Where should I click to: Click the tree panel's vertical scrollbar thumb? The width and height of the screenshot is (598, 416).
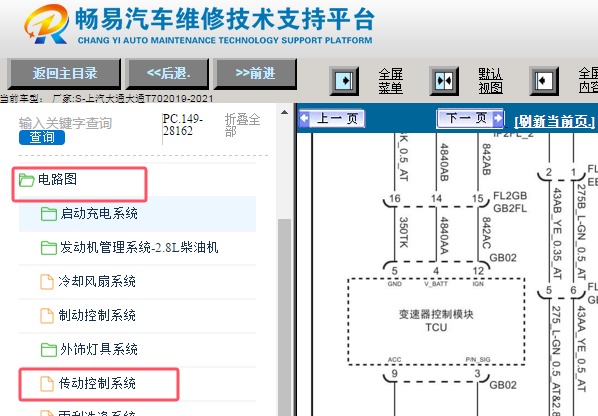click(x=285, y=316)
